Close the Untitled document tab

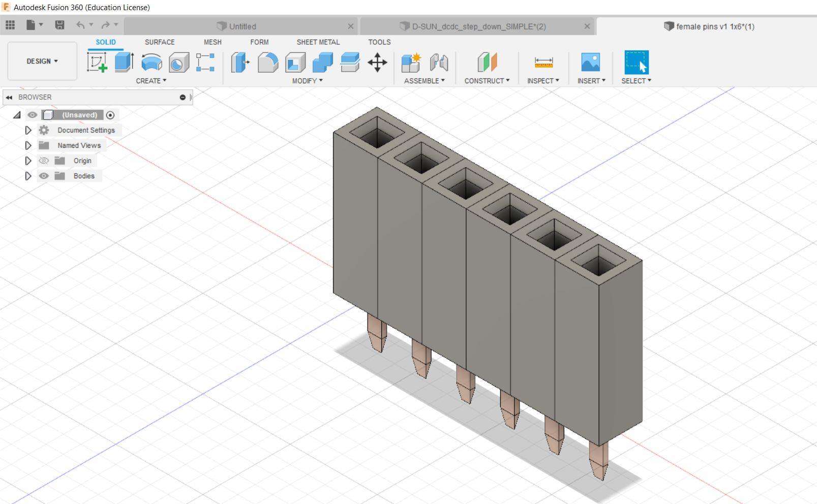(x=351, y=26)
